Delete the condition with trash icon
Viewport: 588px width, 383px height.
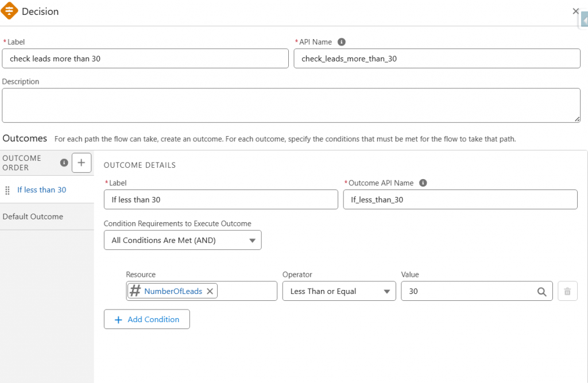click(x=567, y=291)
